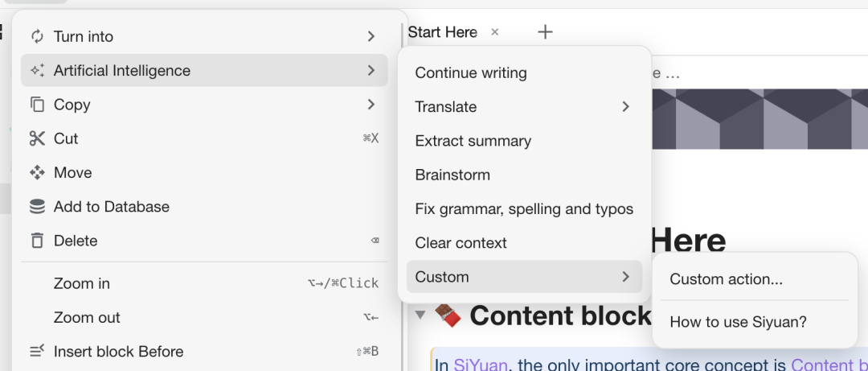Select Fix grammar, spelling and typos
Screen dimensions: 868x371
click(x=524, y=209)
